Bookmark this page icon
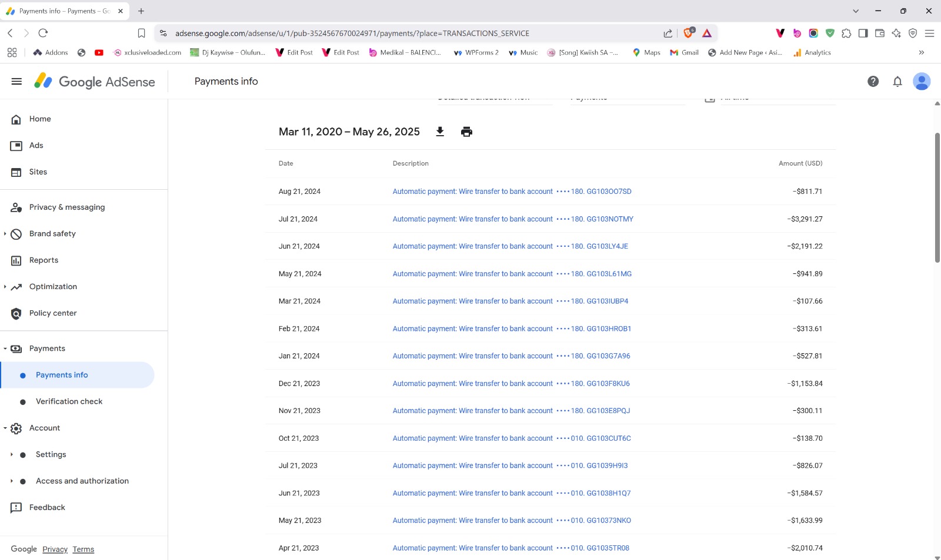Viewport: 941px width, 560px height. click(x=141, y=33)
